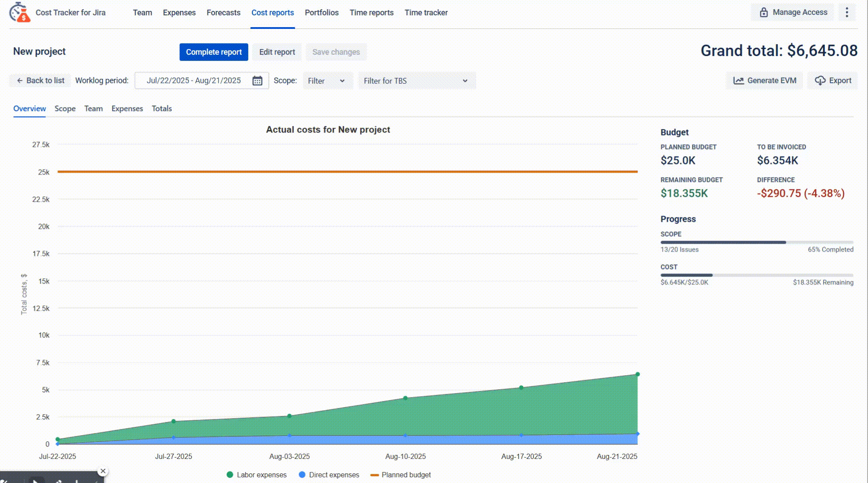Click the Complete report button

pyautogui.click(x=214, y=52)
